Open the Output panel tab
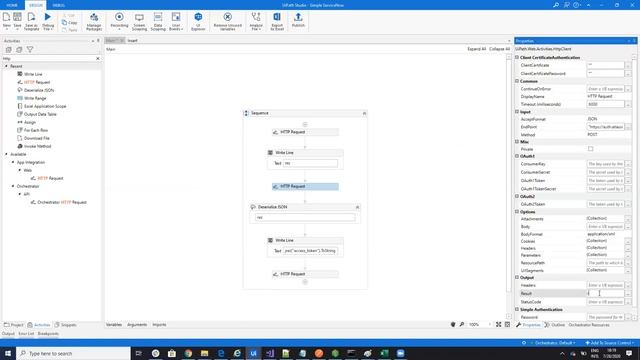Viewport: 640px width, 360px height. click(x=8, y=333)
